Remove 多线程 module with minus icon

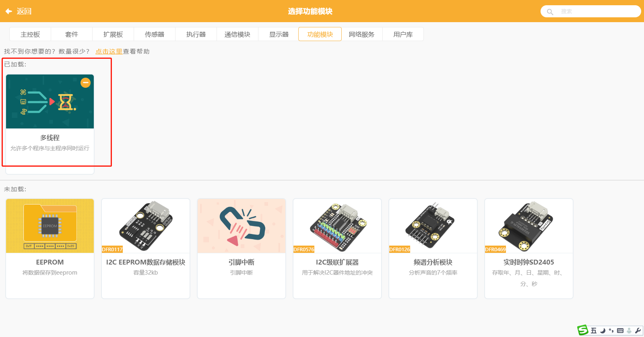pyautogui.click(x=86, y=83)
